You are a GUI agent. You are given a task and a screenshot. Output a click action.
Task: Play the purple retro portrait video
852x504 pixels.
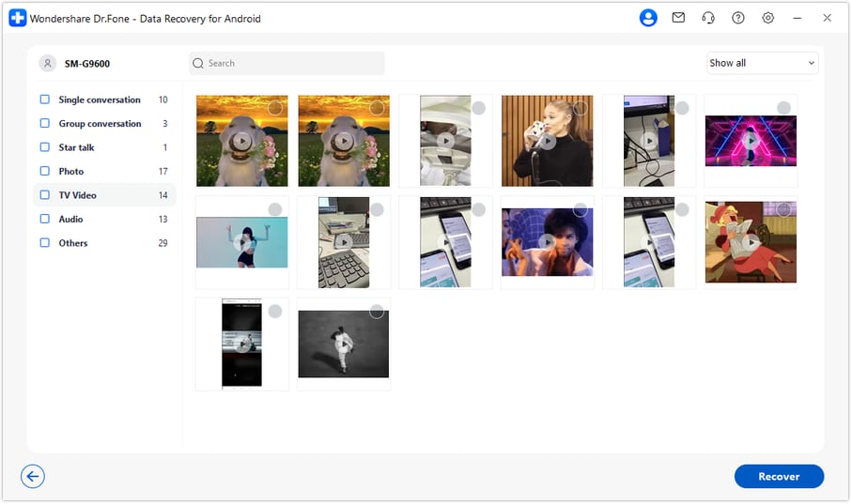pos(547,242)
